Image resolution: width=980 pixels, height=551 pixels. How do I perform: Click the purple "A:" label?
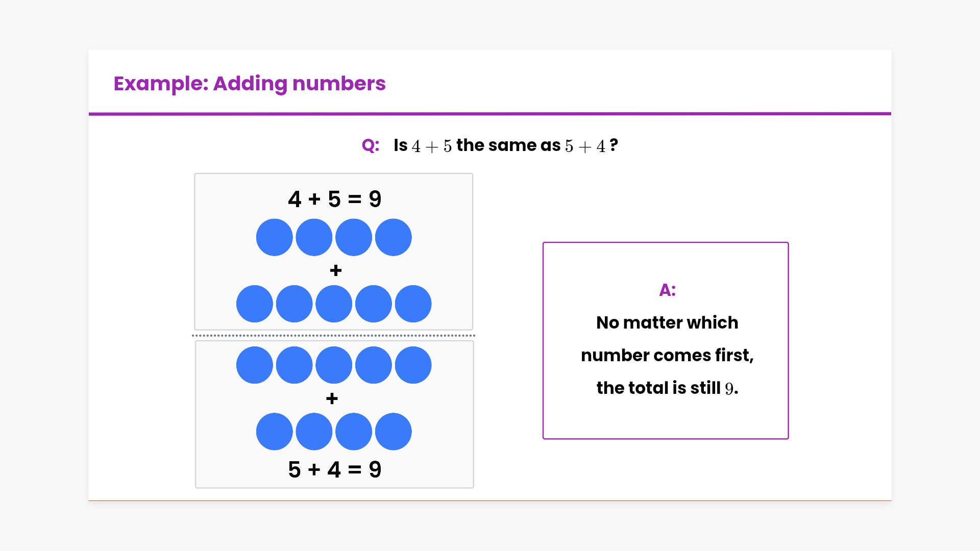[667, 290]
